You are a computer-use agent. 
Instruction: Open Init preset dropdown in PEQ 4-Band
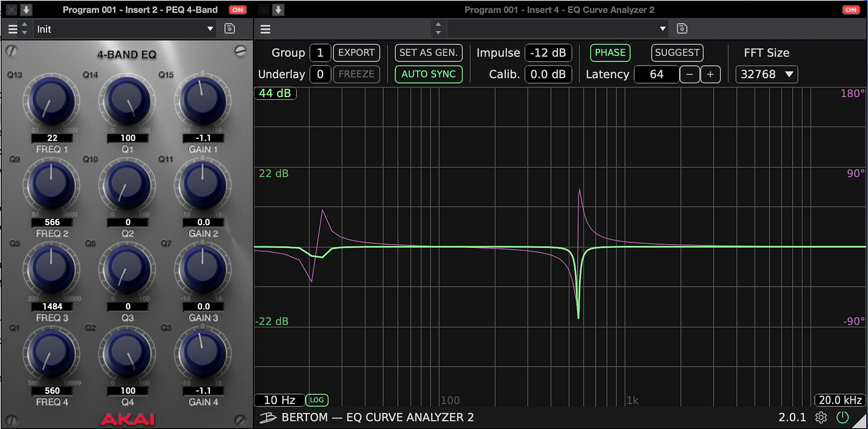point(125,29)
